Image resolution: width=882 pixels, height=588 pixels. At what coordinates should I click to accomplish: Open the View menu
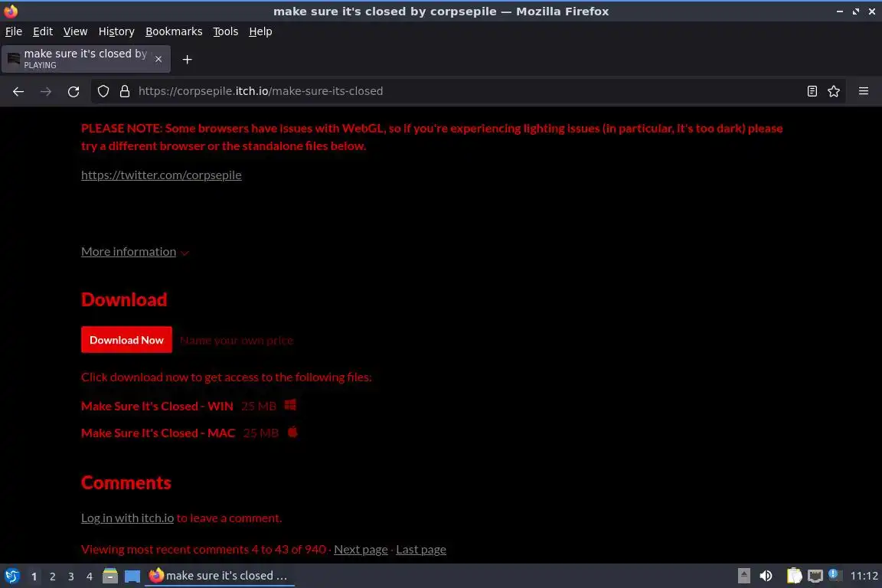point(75,31)
